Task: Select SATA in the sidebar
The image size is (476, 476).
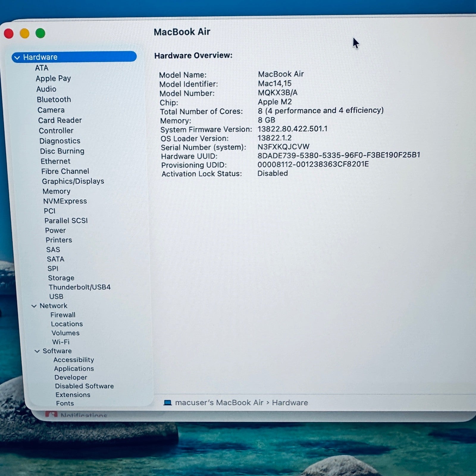Action: coord(55,259)
